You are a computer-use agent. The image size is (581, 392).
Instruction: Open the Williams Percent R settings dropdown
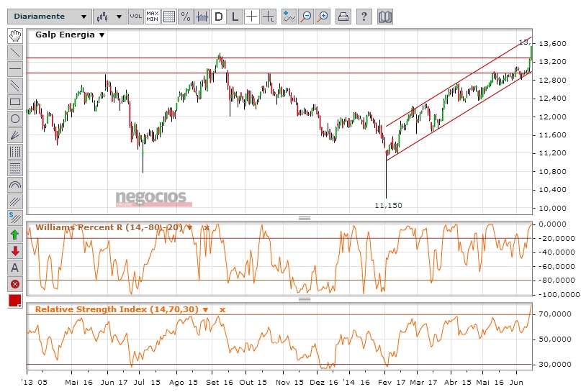pos(189,227)
